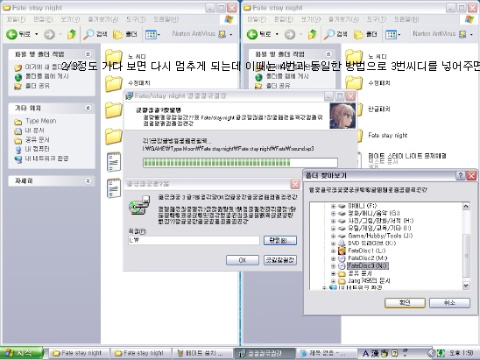Select 페이트 스테이 나이트 문제해결 text document
This screenshot has width=480, height=360.
pyautogui.click(x=407, y=156)
